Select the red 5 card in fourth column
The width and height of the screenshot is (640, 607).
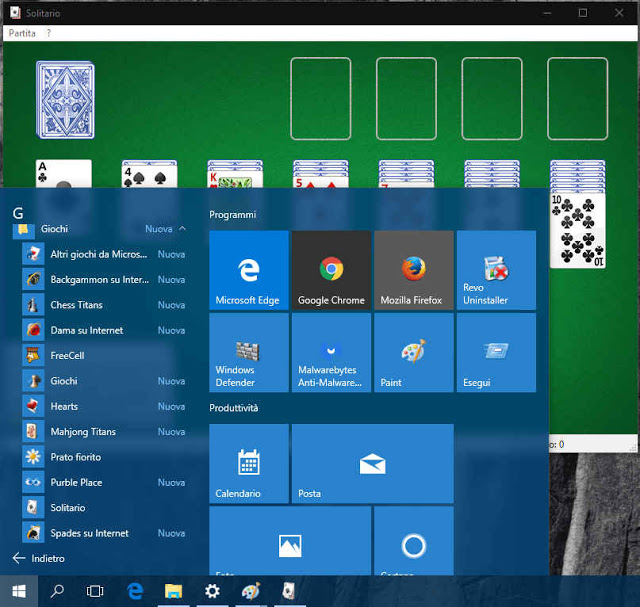coord(321,182)
